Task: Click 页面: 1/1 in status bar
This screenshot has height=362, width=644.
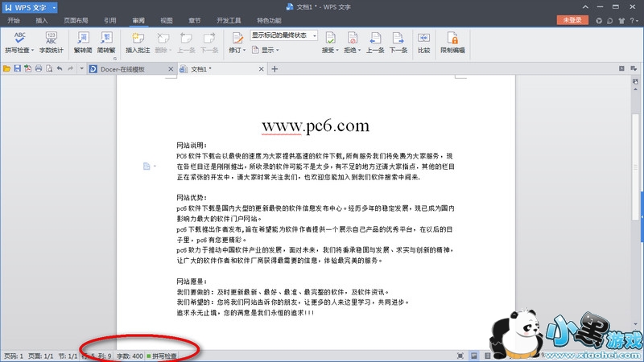Action: (x=41, y=356)
